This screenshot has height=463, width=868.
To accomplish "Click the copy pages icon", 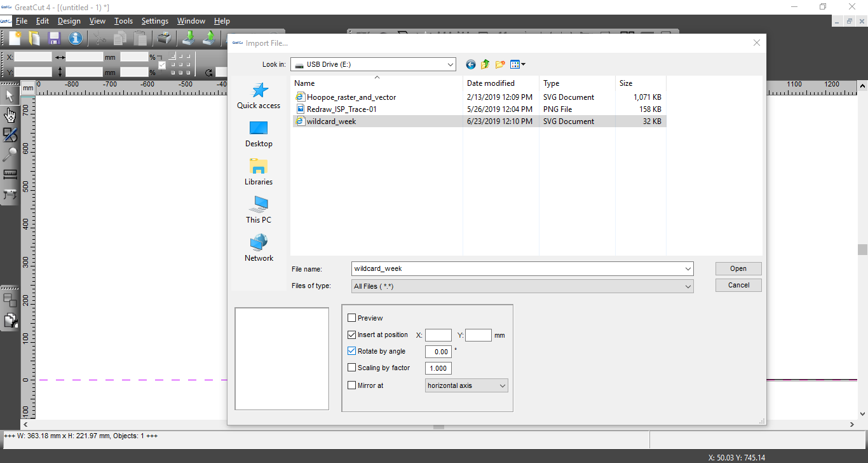I will (121, 38).
